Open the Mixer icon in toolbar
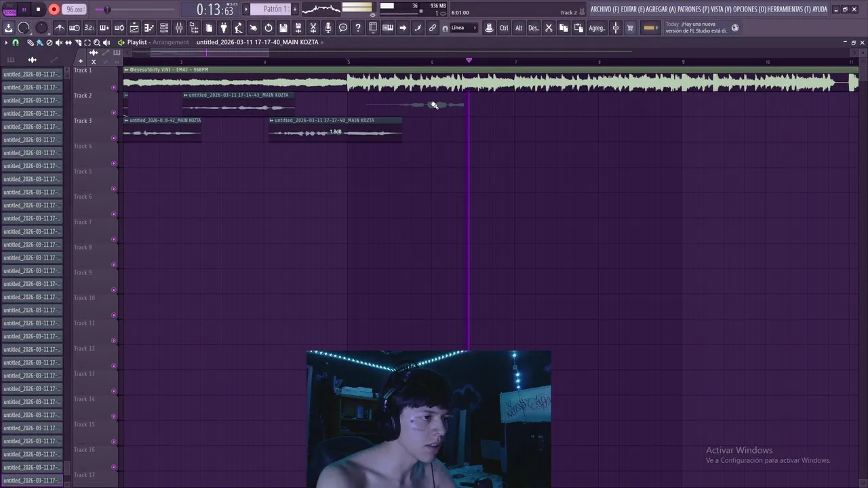Viewport: 868px width, 488px height. pyautogui.click(x=179, y=28)
